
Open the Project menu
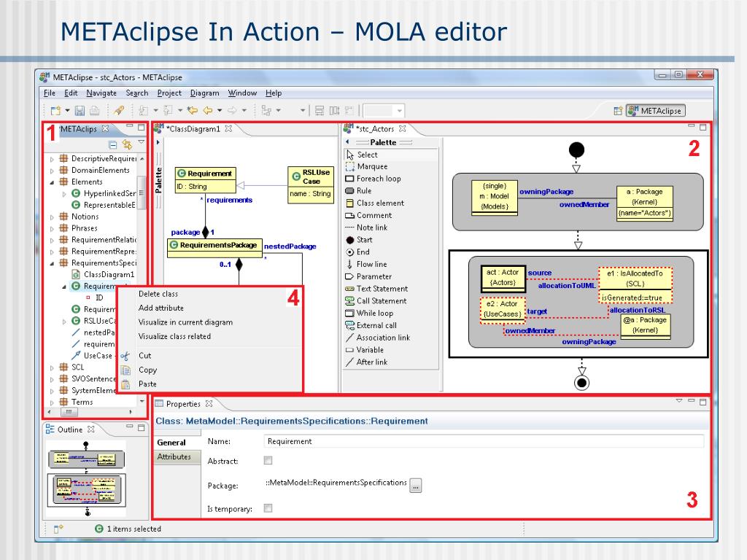point(169,93)
